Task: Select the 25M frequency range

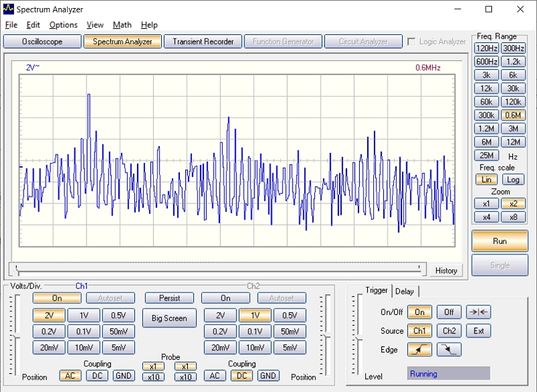Action: pos(486,155)
